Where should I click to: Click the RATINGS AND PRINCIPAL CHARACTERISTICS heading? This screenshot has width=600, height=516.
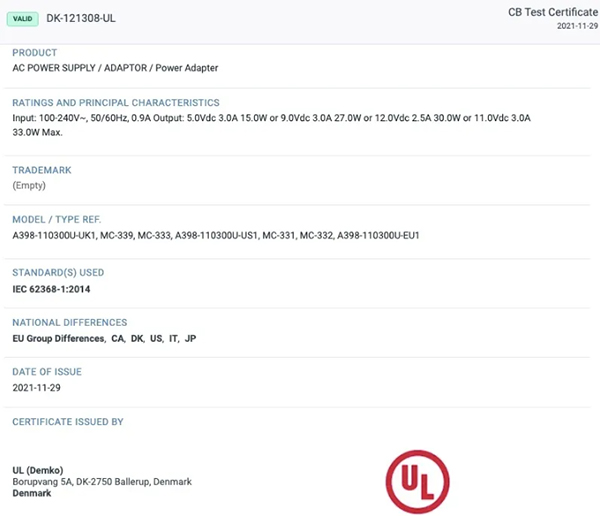coord(116,103)
